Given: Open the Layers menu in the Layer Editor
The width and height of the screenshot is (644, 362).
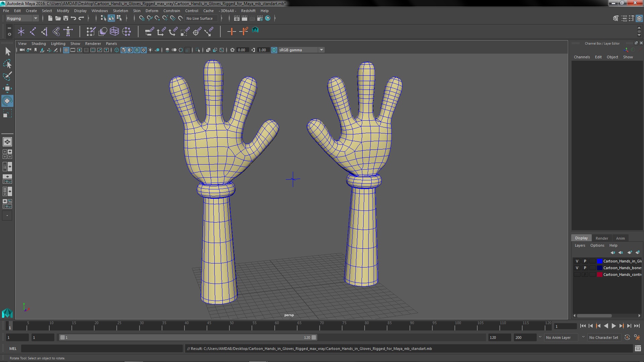Looking at the screenshot, I should tap(580, 245).
